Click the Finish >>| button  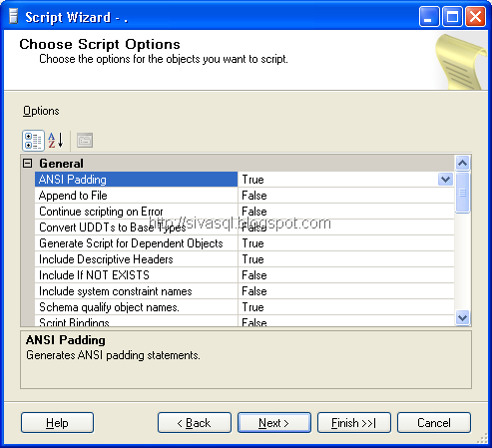354,423
